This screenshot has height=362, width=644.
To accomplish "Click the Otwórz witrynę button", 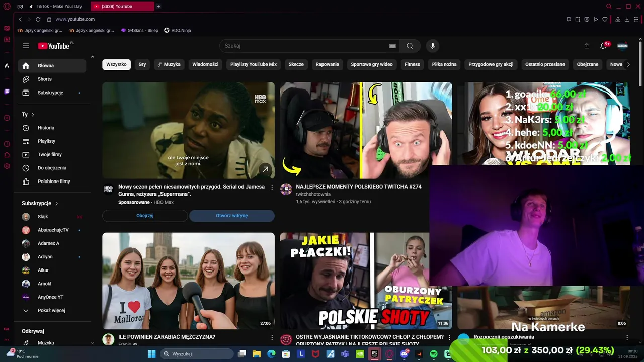I will tap(232, 216).
